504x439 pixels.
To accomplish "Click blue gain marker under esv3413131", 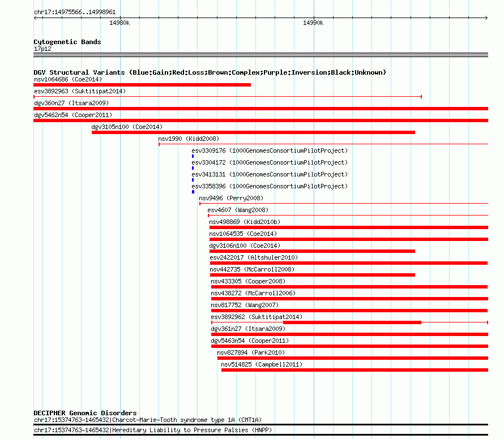I will 193,180.
